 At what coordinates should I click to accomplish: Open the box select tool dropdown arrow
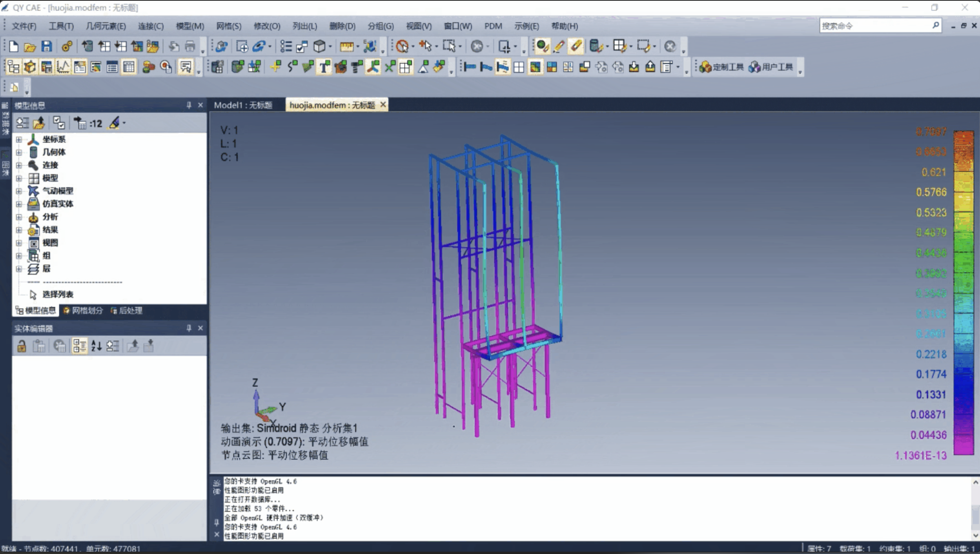point(460,46)
